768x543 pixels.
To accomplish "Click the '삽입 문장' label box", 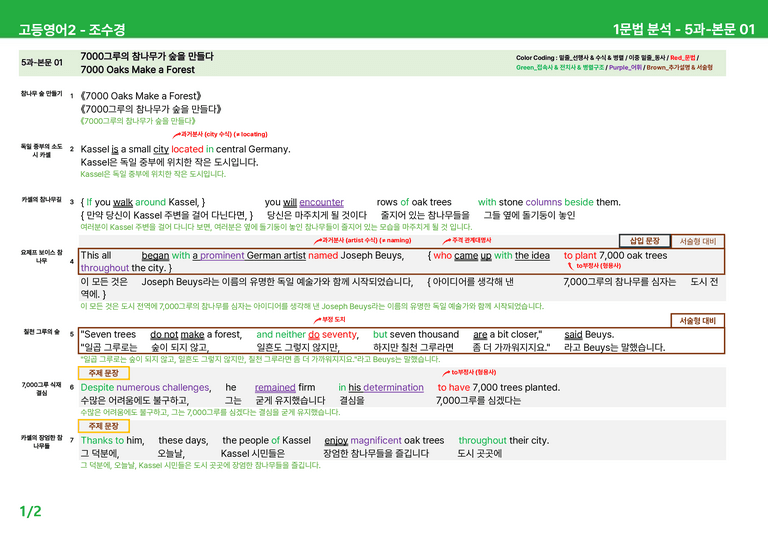I will point(645,241).
